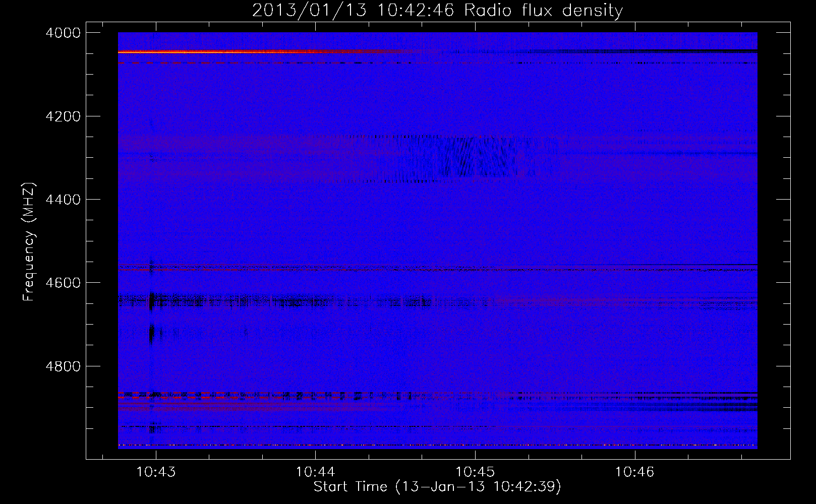Click the 10:45 time axis label
This screenshot has width=816, height=504.
[x=475, y=472]
